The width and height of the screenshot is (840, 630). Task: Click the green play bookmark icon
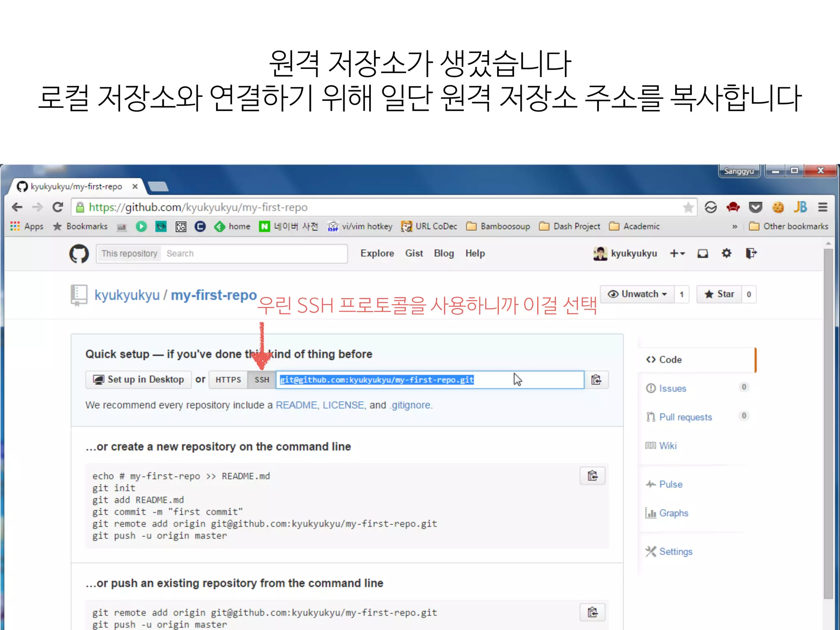pyautogui.click(x=141, y=226)
